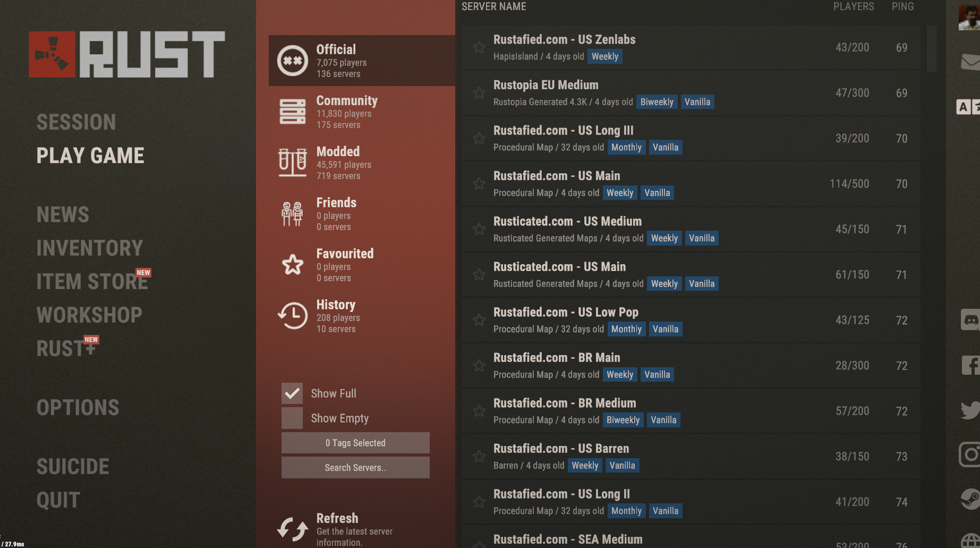Screen dimensions: 980x548
Task: Open the Official servers category icon
Action: pos(292,61)
